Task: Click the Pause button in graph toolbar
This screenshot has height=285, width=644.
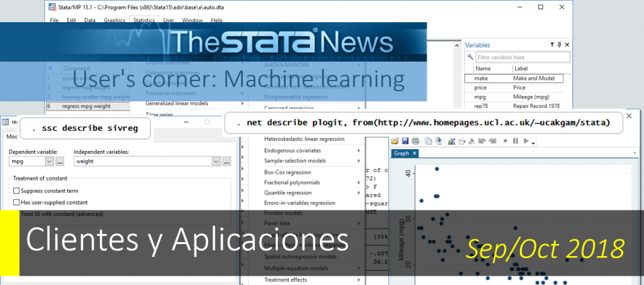Action: point(515,141)
